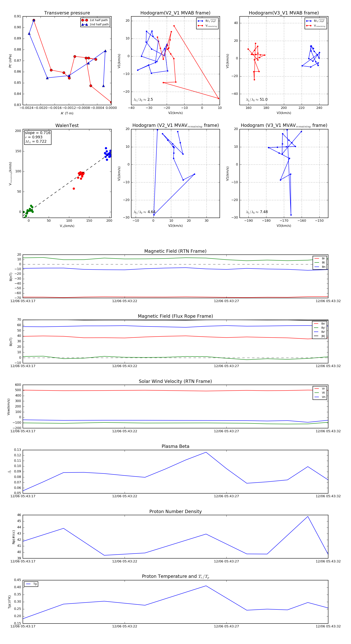Click the λ1/λ2 ≈ 2.5 annotation
Viewport: 351px width, 644px height.
click(143, 100)
